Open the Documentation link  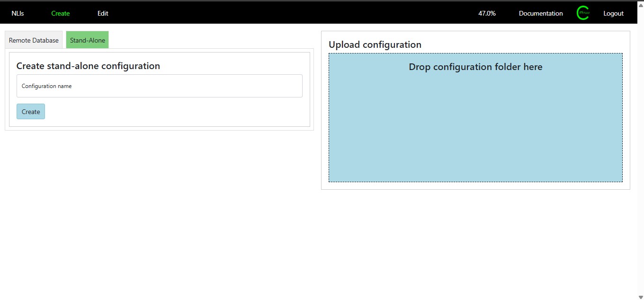coord(541,13)
